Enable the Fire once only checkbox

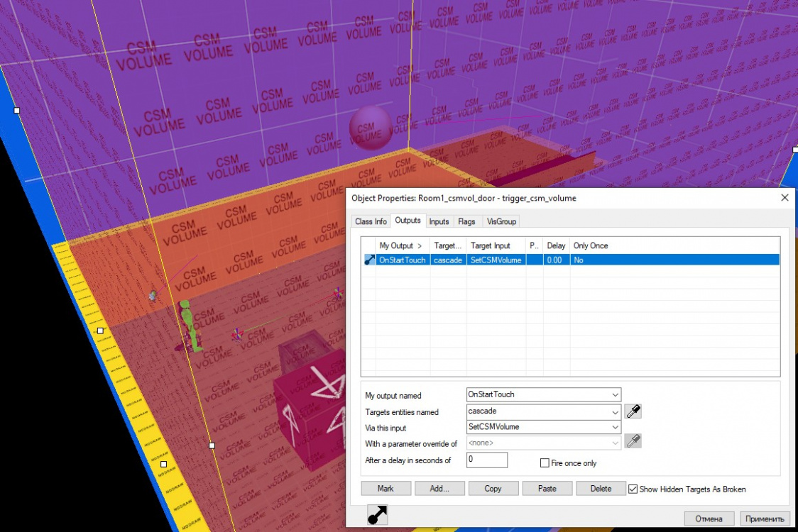[545, 462]
